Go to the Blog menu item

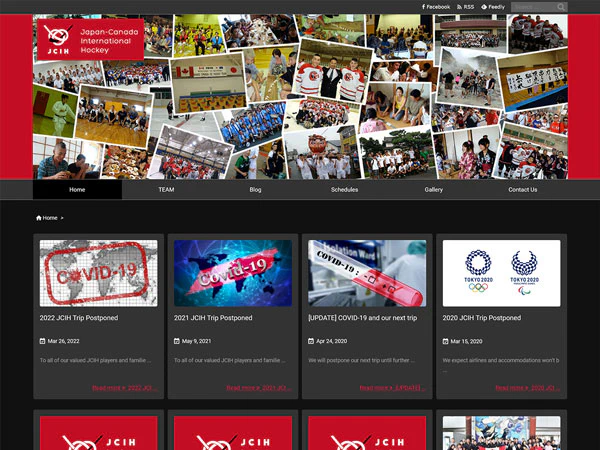click(255, 189)
